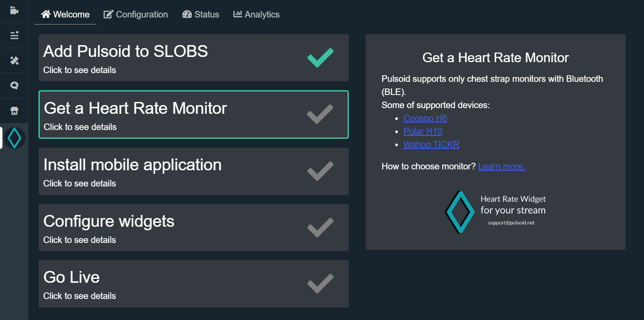Open the Wahoo TICKR link
The width and height of the screenshot is (644, 320).
point(432,144)
